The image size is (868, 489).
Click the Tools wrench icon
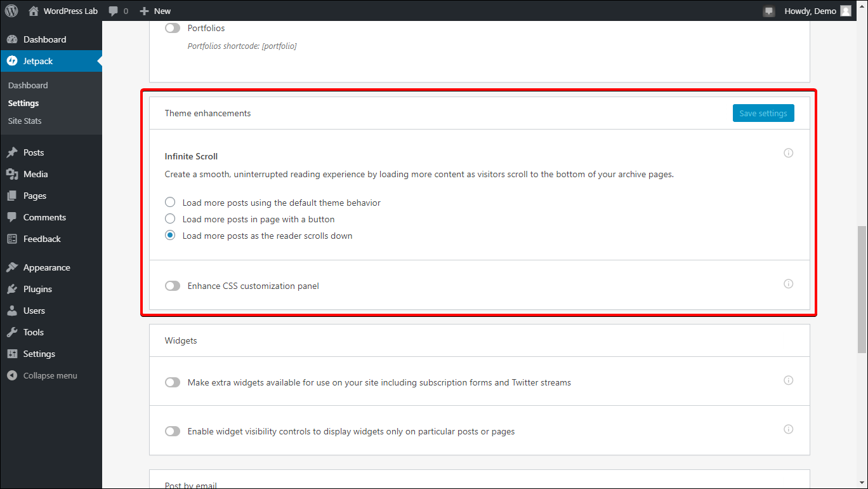pos(12,332)
